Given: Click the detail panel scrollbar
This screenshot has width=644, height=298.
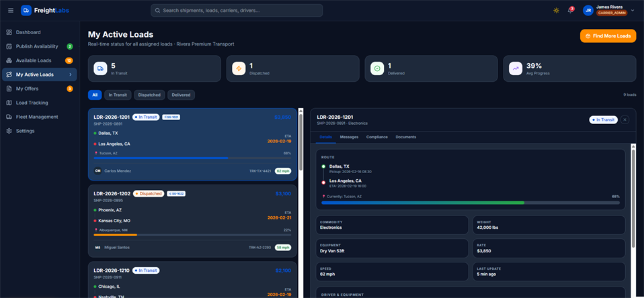Looking at the screenshot, I should click(x=633, y=199).
